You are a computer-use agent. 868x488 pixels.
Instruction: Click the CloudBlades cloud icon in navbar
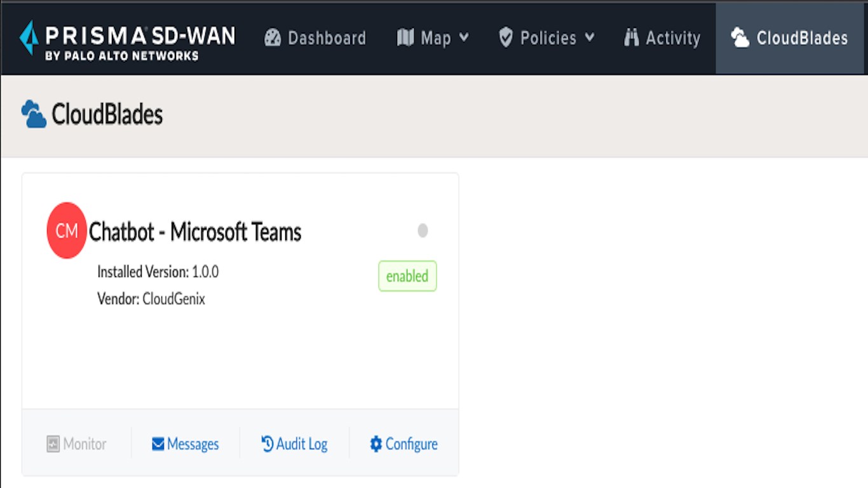click(740, 37)
